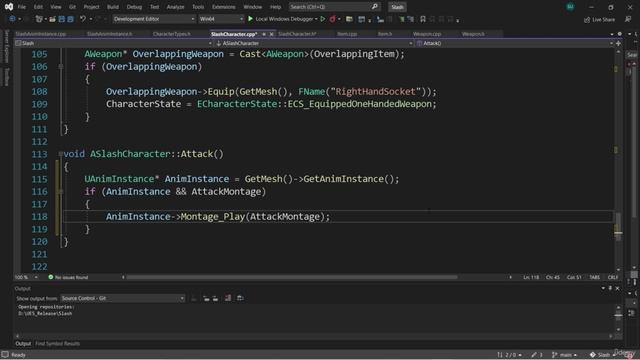Open the main branch selector

coord(564,355)
